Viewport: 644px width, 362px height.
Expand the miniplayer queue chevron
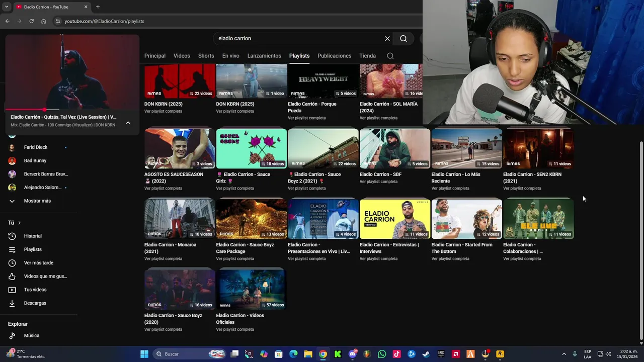pos(128,123)
